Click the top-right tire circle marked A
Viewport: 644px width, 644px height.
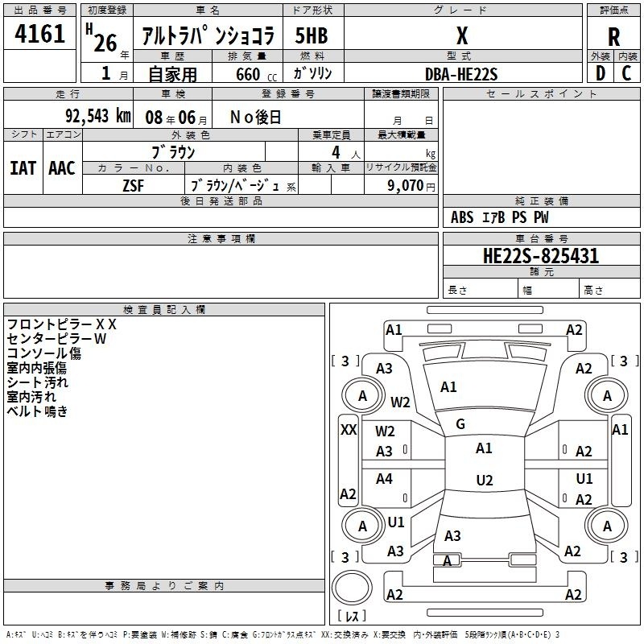point(607,396)
